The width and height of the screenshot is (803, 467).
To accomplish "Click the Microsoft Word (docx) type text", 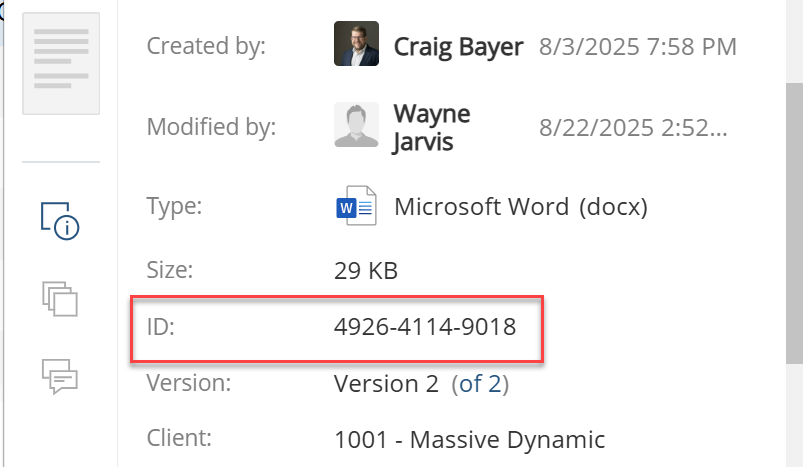I will tap(521, 207).
